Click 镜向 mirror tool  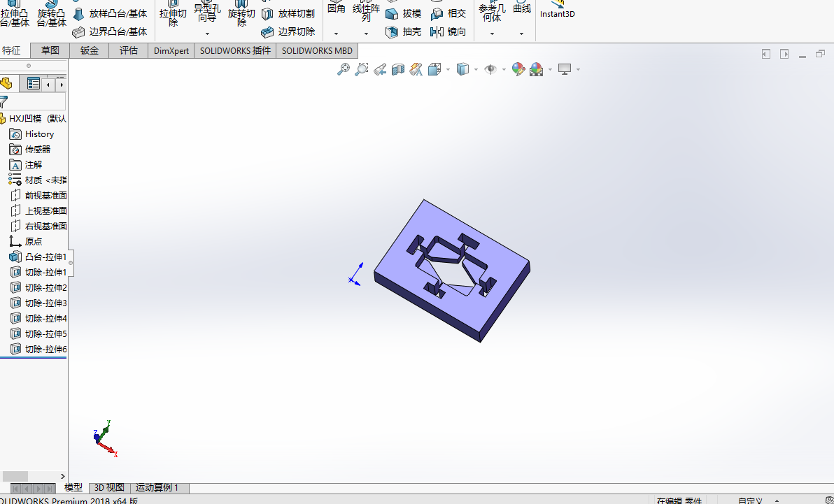(448, 32)
